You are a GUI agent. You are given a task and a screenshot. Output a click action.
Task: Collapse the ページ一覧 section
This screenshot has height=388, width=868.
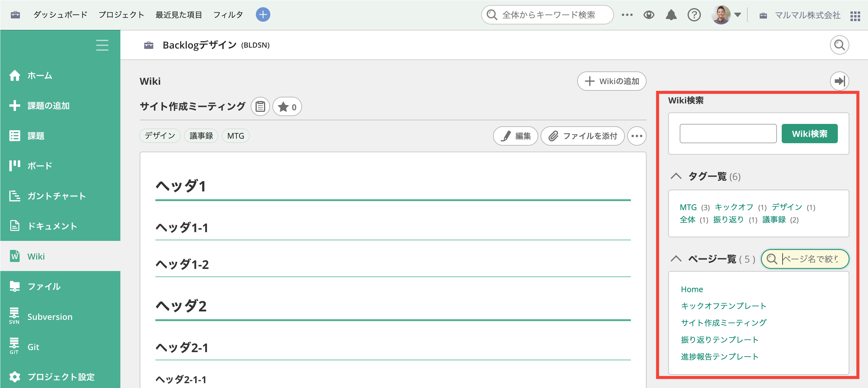tap(676, 259)
